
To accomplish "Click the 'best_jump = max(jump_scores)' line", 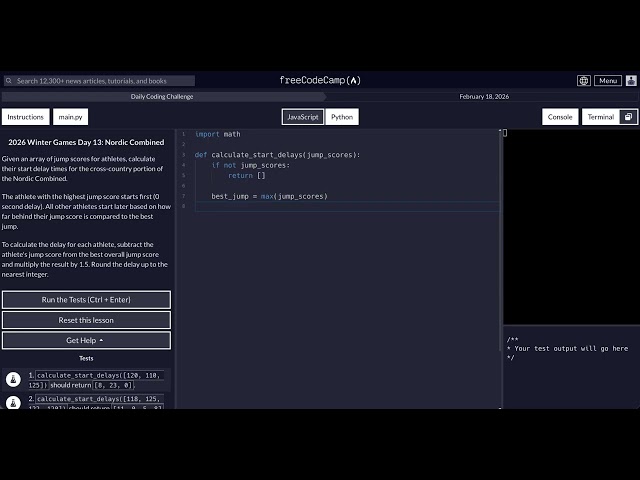I will 269,196.
